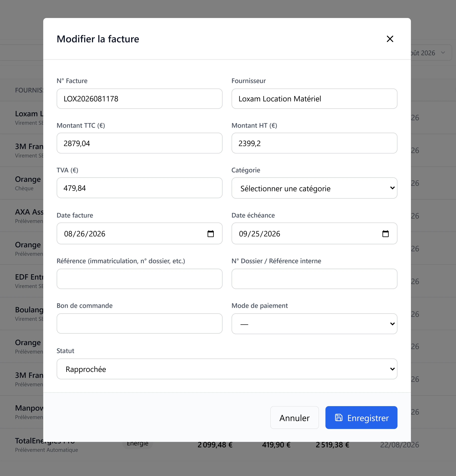Click the Fournisseur text field
456x476 pixels.
click(314, 99)
